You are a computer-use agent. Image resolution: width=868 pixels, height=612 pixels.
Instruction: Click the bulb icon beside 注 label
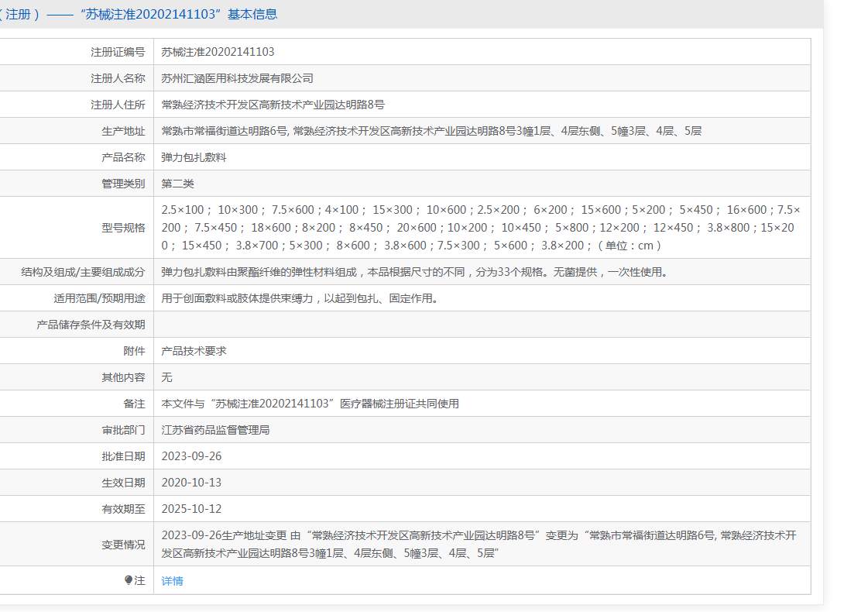coord(129,580)
